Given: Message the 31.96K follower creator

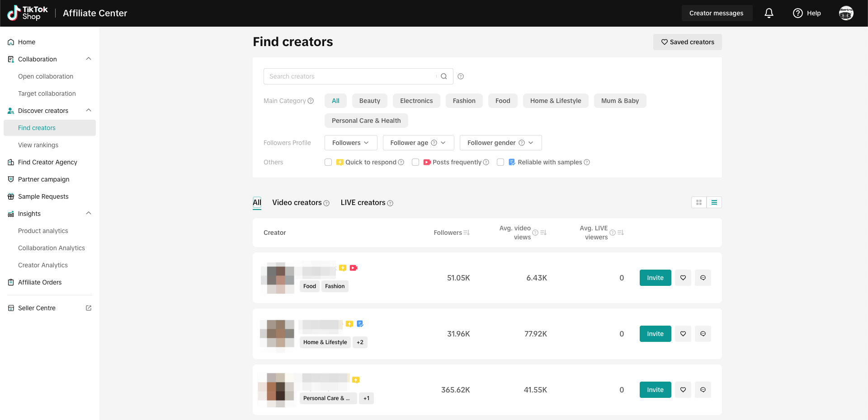Looking at the screenshot, I should (703, 334).
